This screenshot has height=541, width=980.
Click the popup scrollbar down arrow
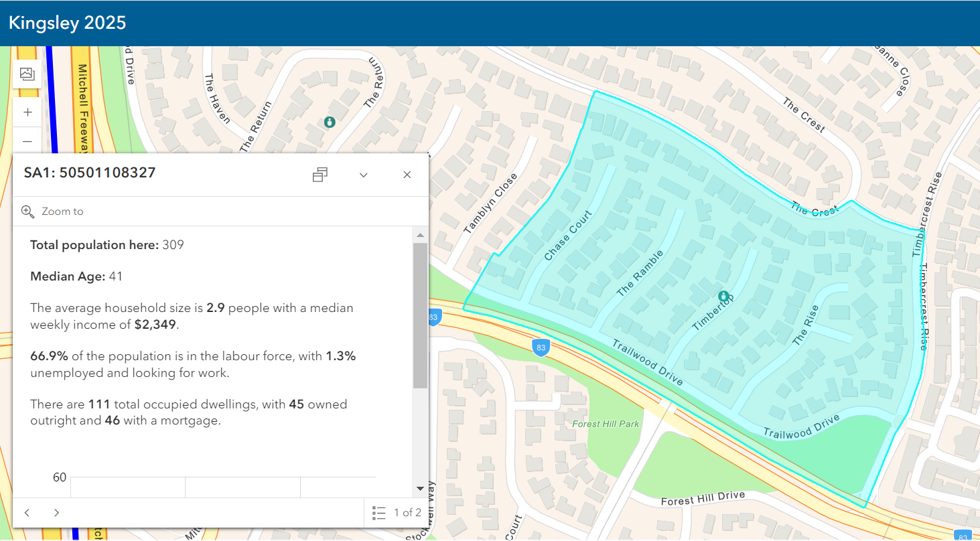coord(420,489)
